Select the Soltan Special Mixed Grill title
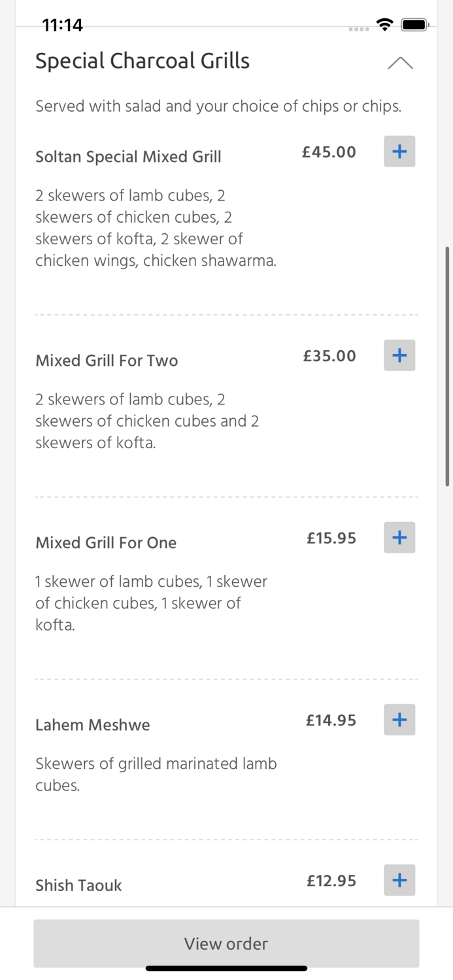 tap(128, 157)
